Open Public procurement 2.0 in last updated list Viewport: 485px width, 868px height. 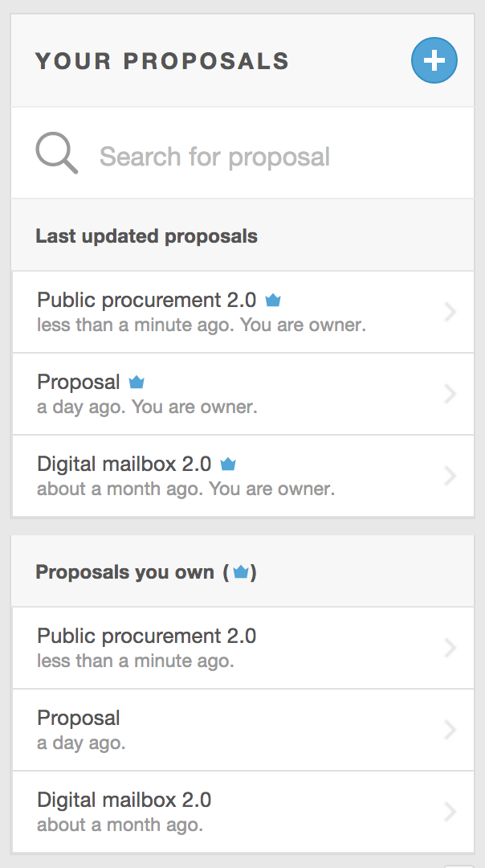coord(147,301)
